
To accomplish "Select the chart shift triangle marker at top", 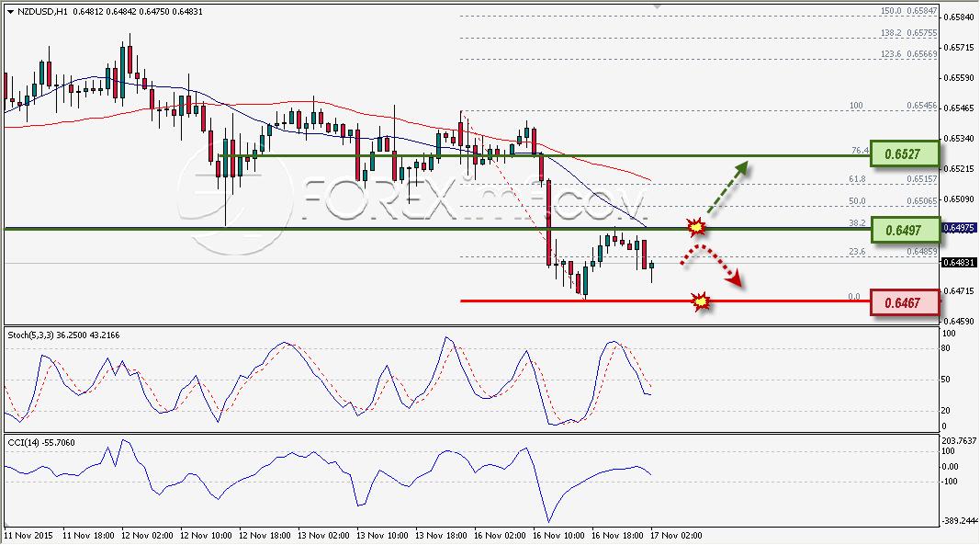I will (657, 6).
